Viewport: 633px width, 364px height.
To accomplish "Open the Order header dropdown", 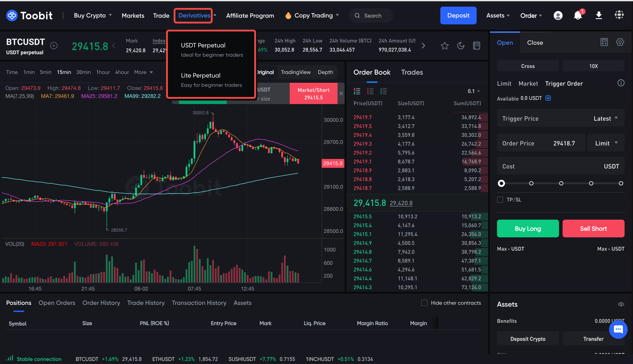I will (531, 15).
